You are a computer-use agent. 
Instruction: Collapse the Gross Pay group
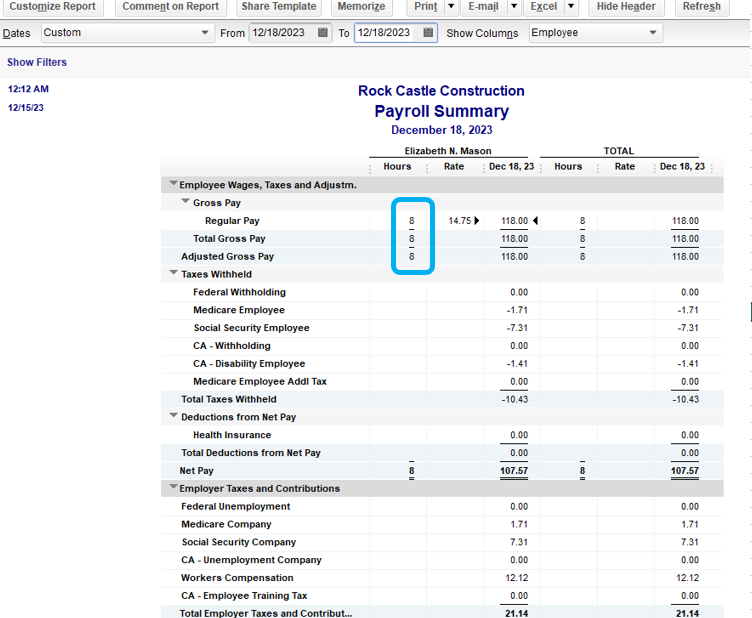[185, 201]
